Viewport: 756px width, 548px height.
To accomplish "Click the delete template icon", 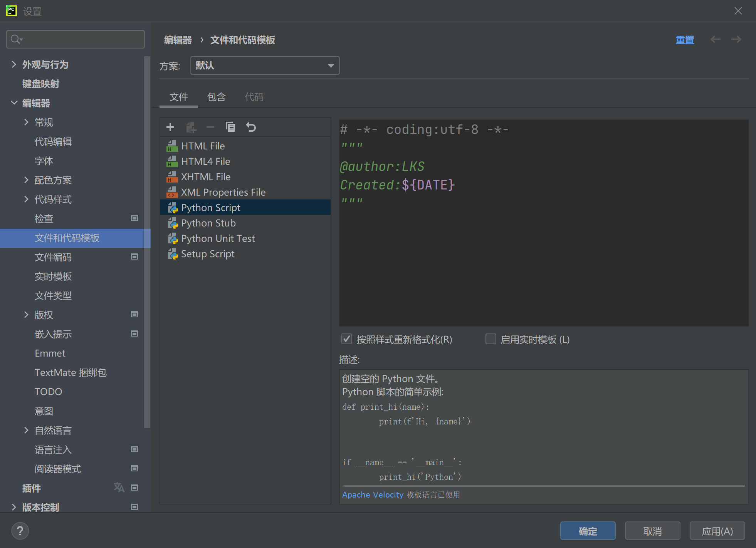I will click(x=210, y=127).
